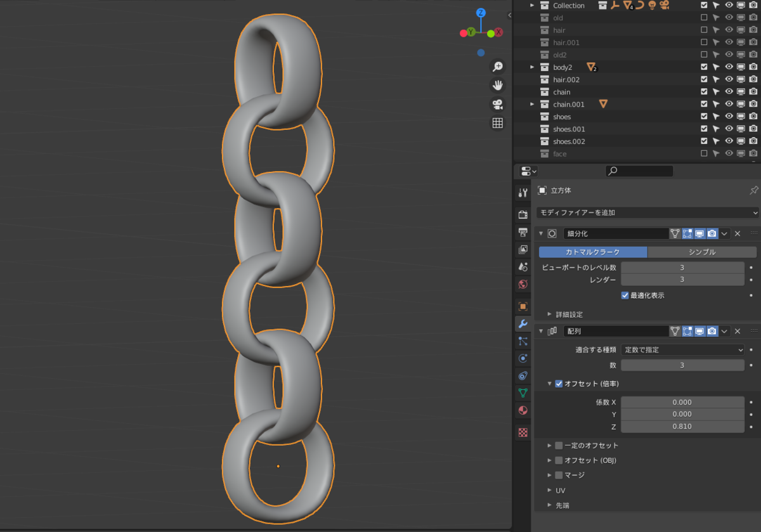Enable the old collection checkbox

pos(704,18)
